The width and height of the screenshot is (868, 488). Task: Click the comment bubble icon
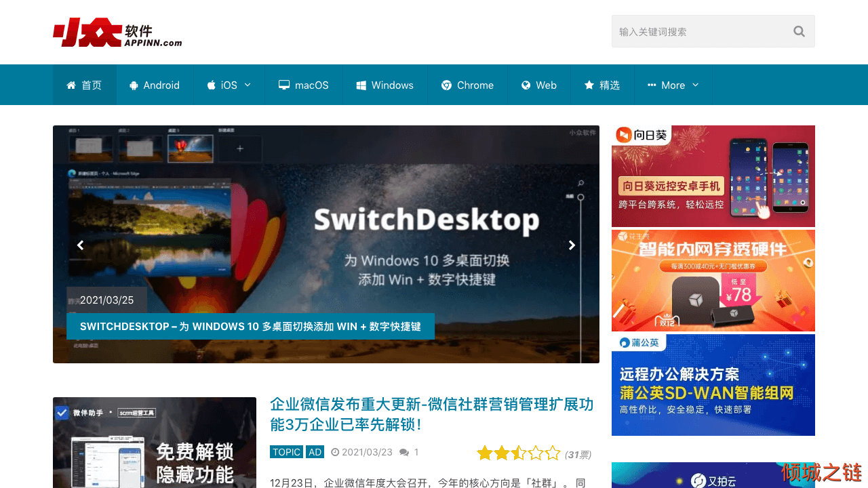pos(404,452)
